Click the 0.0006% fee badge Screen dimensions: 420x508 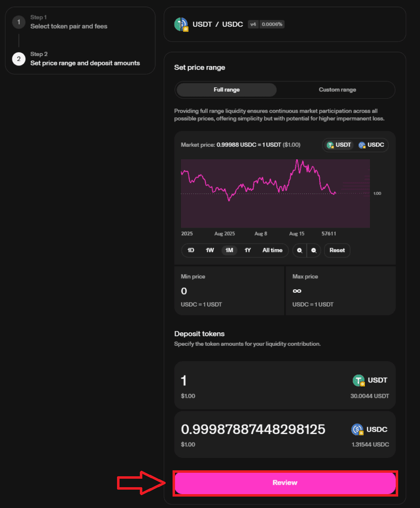coord(272,24)
